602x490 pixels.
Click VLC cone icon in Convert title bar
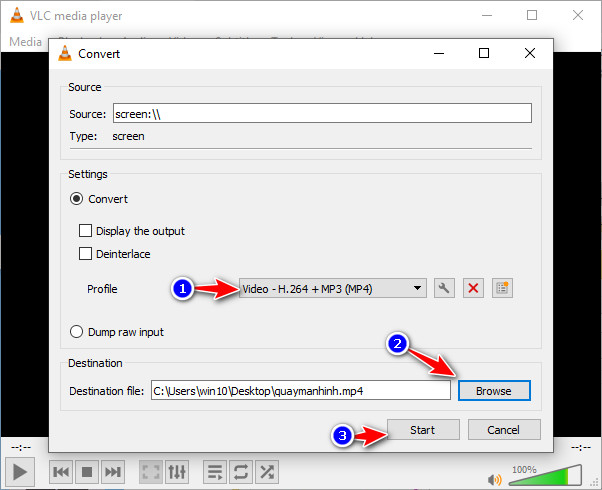(65, 53)
